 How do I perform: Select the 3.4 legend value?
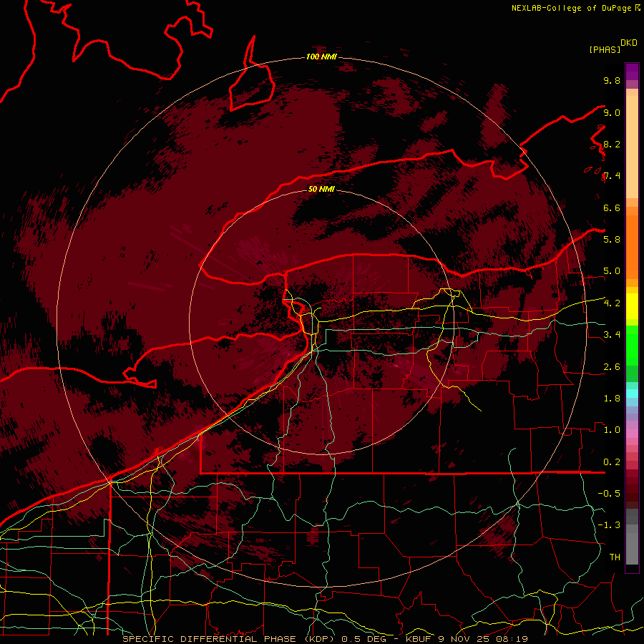click(x=612, y=334)
